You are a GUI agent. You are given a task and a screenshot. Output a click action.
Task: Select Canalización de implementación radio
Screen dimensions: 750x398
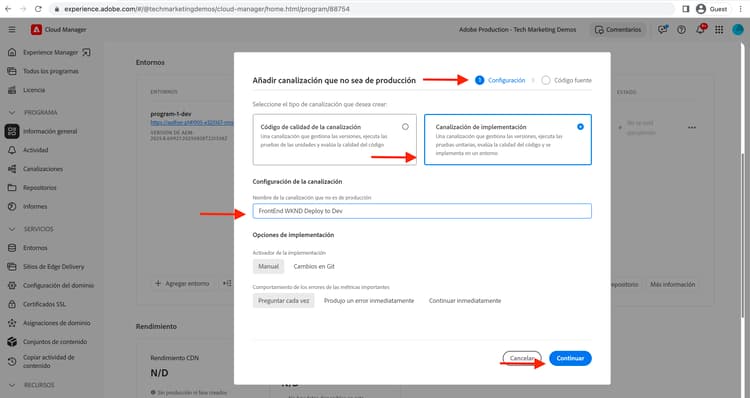pos(580,127)
